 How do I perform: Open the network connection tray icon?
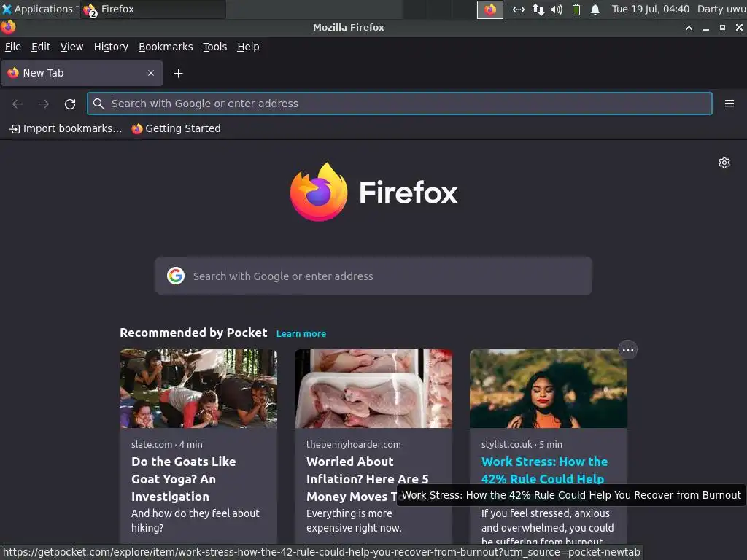519,9
